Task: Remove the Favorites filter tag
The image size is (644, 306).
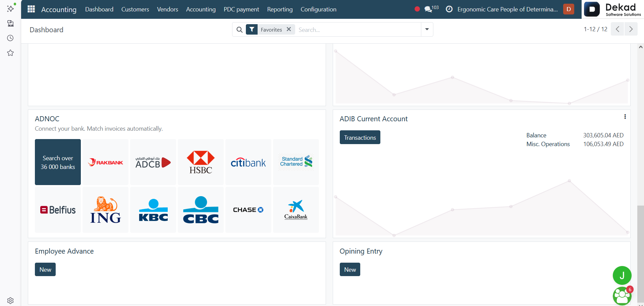Action: coord(289,29)
